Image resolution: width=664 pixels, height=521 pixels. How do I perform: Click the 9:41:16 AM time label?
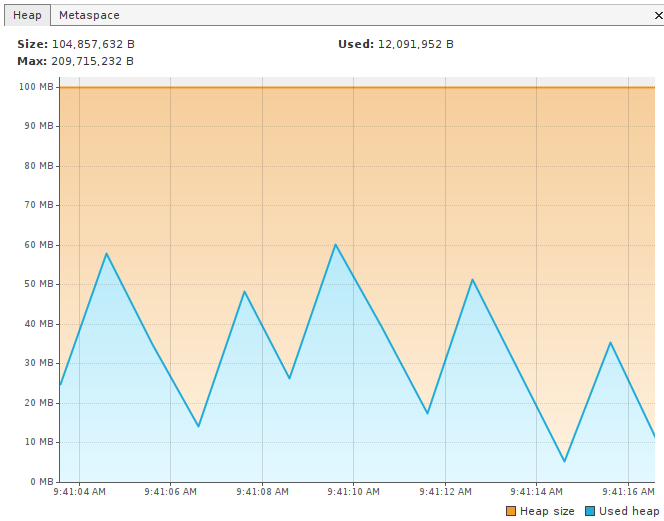point(628,492)
